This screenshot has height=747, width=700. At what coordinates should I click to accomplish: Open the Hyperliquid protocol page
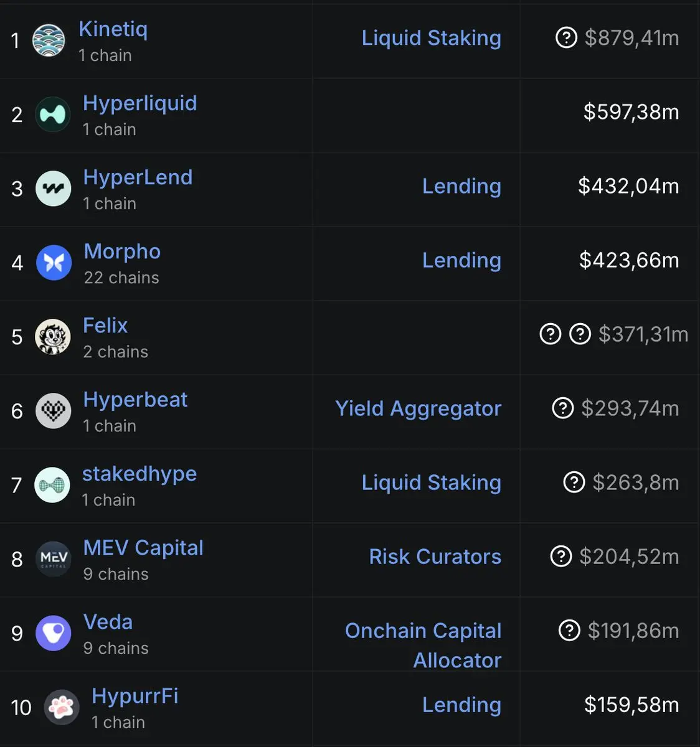140,103
